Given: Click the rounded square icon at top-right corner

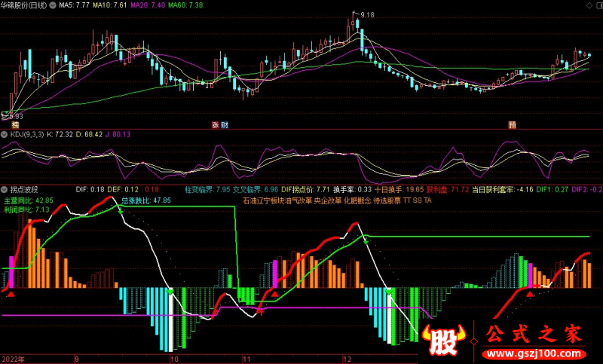Looking at the screenshot, I should (x=598, y=5).
